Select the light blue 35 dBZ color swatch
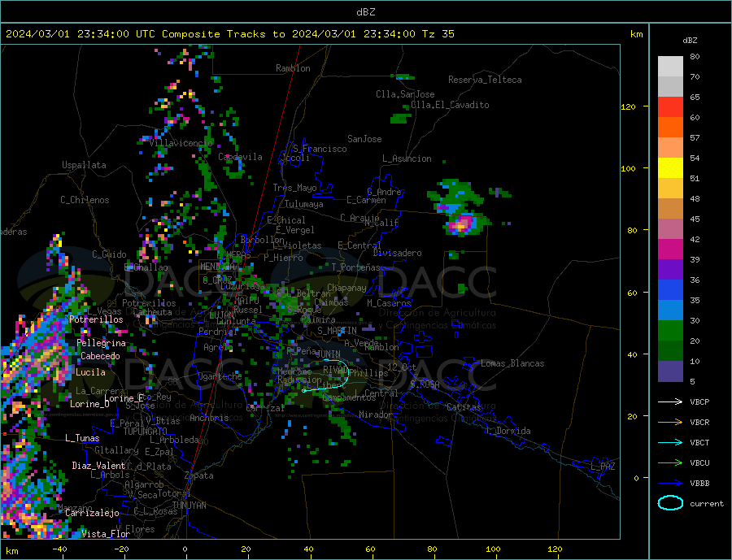 [x=670, y=310]
